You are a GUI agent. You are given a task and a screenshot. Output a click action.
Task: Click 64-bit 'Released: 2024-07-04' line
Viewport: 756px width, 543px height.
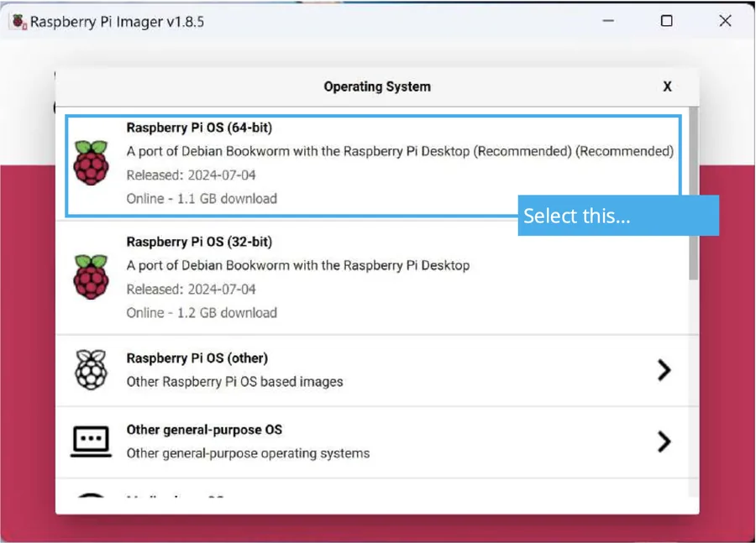tap(191, 175)
